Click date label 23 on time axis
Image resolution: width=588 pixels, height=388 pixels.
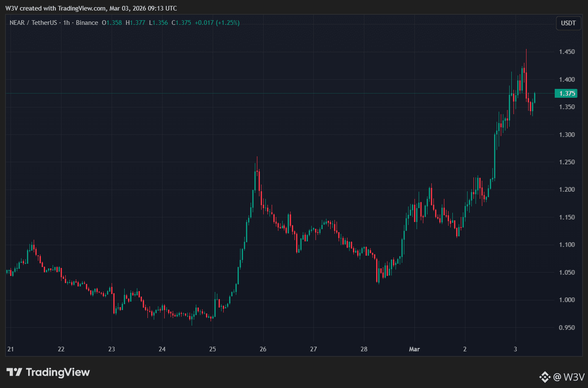tap(112, 349)
